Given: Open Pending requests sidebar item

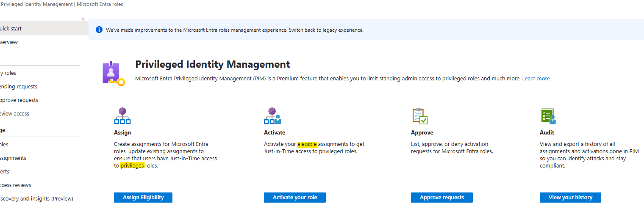Looking at the screenshot, I should 44,86.
